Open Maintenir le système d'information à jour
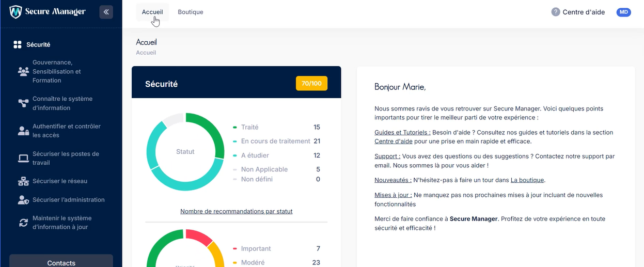This screenshot has width=644, height=267. (x=62, y=223)
